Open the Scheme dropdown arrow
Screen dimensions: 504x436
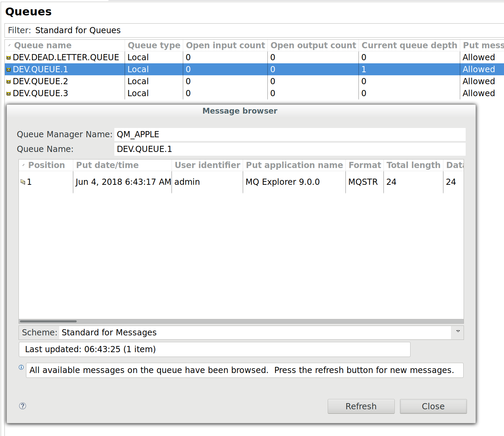[x=458, y=331]
